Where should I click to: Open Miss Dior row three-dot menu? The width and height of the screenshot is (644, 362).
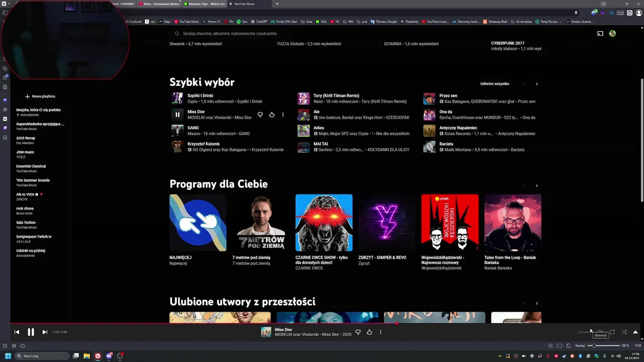click(x=283, y=115)
